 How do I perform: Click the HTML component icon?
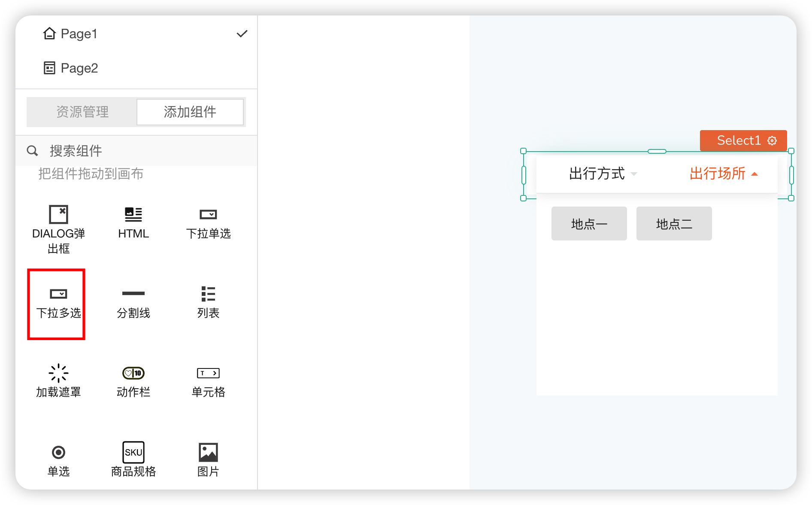[133, 214]
